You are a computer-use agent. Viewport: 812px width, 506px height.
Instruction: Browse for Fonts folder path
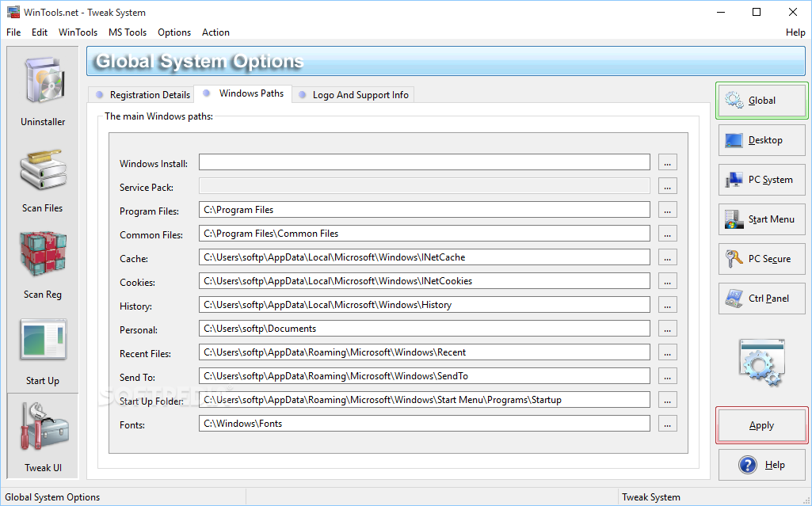coord(668,424)
